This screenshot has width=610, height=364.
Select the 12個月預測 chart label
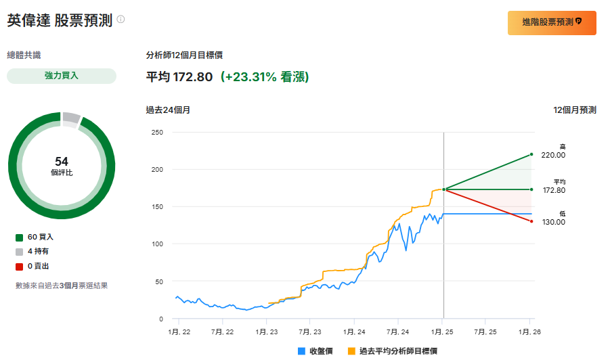tap(574, 110)
